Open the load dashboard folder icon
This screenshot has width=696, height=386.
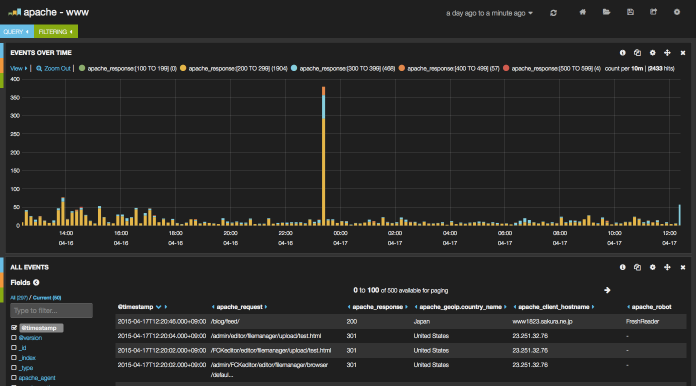tap(606, 12)
